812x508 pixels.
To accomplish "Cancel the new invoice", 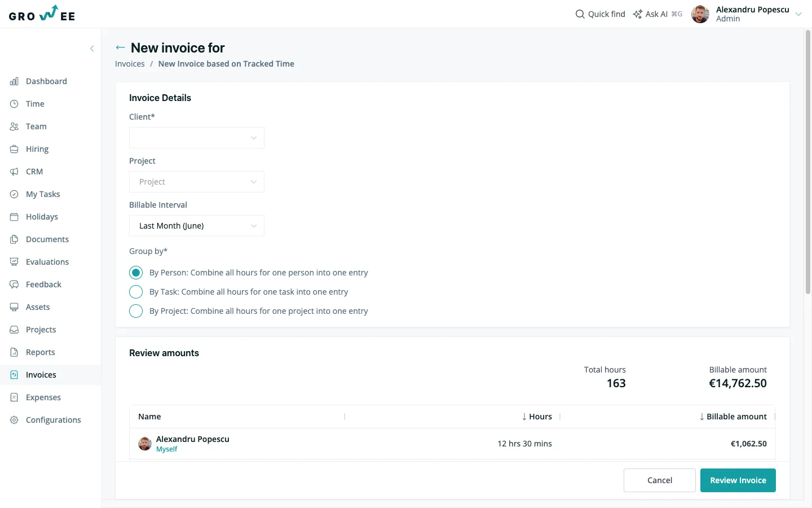I will point(660,480).
